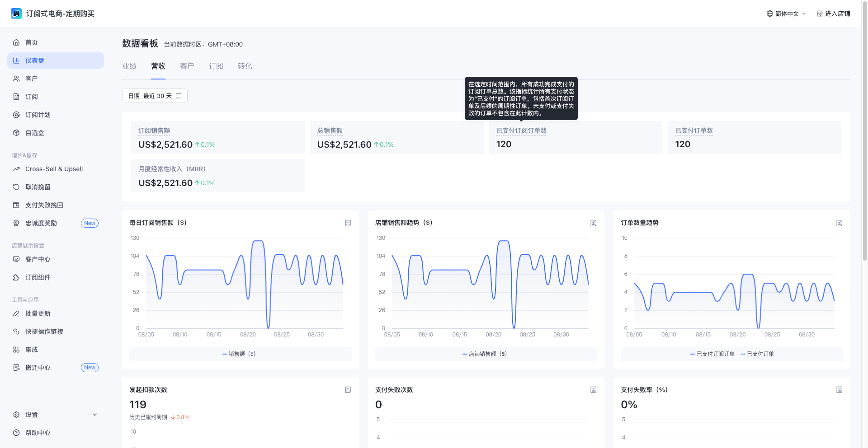Screen dimensions: 868x448
Task: Select 仪表盘 in the sidebar
Action: point(56,61)
